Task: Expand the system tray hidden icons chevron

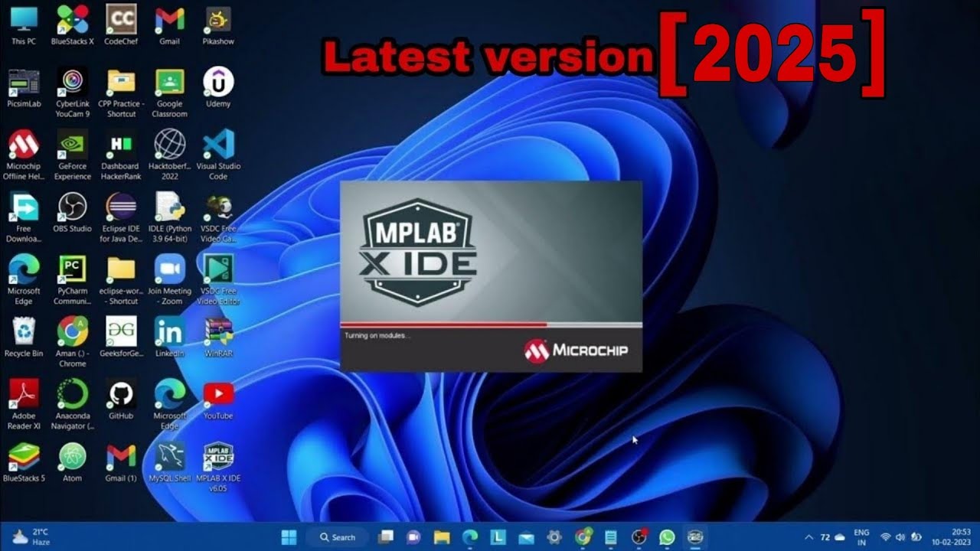Action: click(808, 537)
